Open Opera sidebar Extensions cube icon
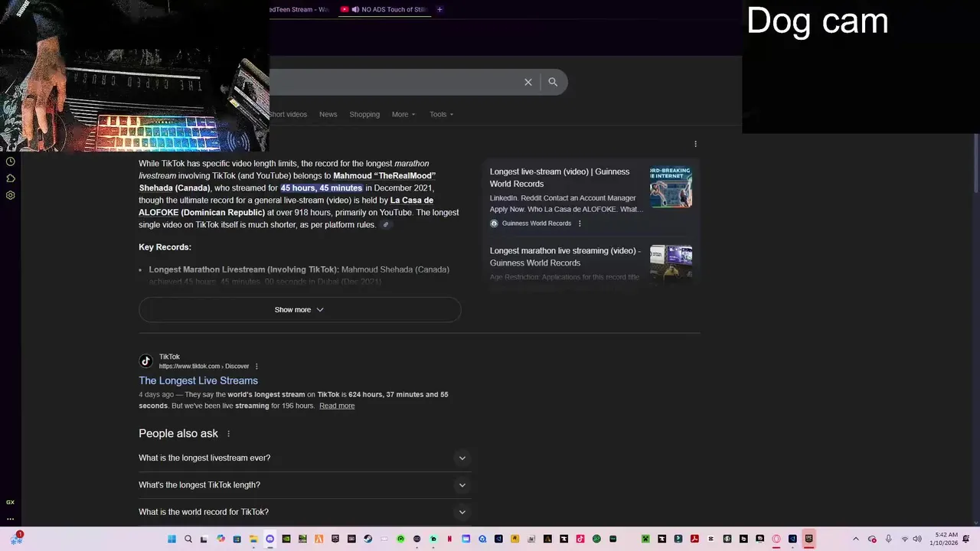This screenshot has height=551, width=980. coord(11,178)
